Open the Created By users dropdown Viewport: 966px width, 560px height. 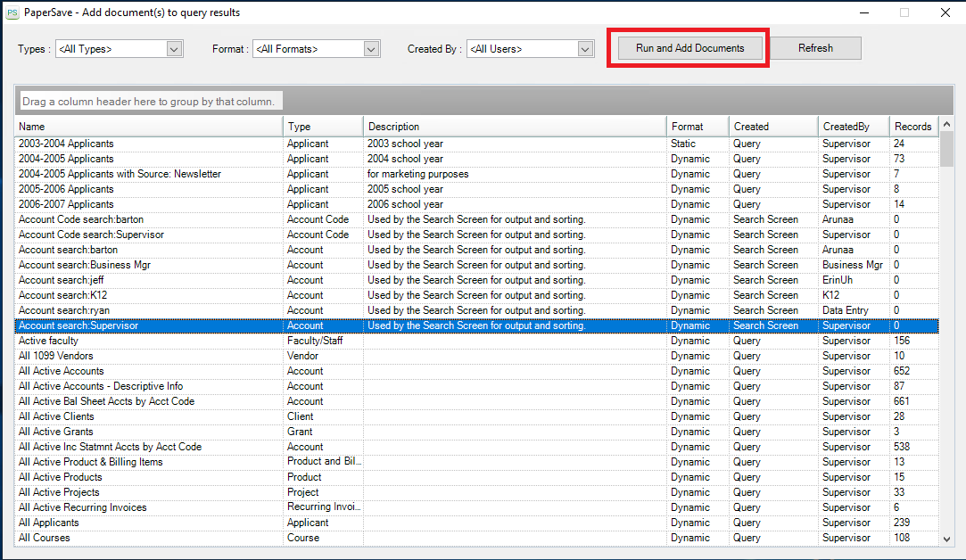click(585, 49)
